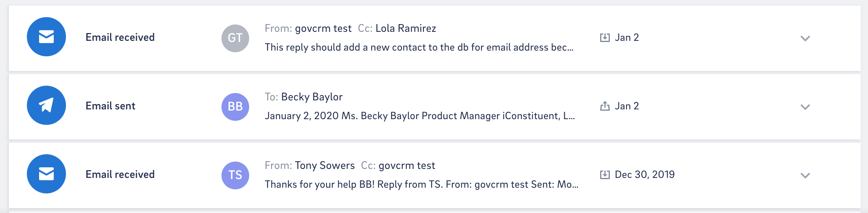This screenshot has height=213, width=868.
Task: Click the inbound icon beside first Jan 2
Action: click(605, 38)
